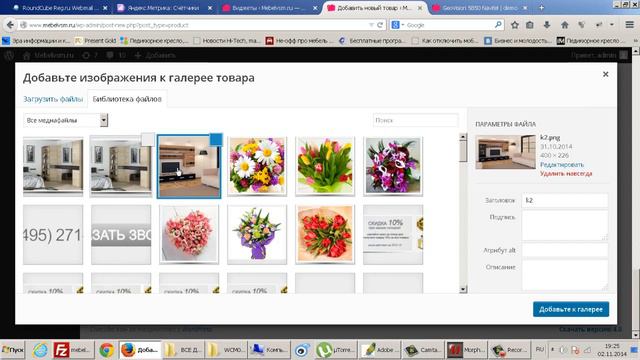Close the media gallery dialog with X
This screenshot has height=360, width=640.
click(606, 74)
